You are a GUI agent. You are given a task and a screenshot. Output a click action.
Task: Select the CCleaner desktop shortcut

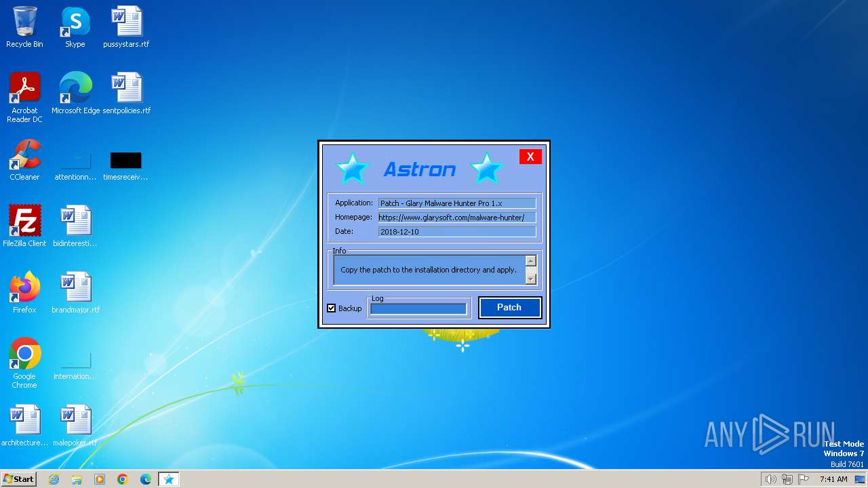tap(24, 160)
